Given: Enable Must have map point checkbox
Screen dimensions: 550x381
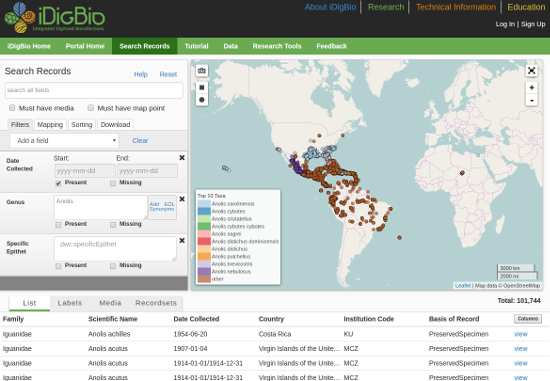Looking at the screenshot, I should point(91,108).
